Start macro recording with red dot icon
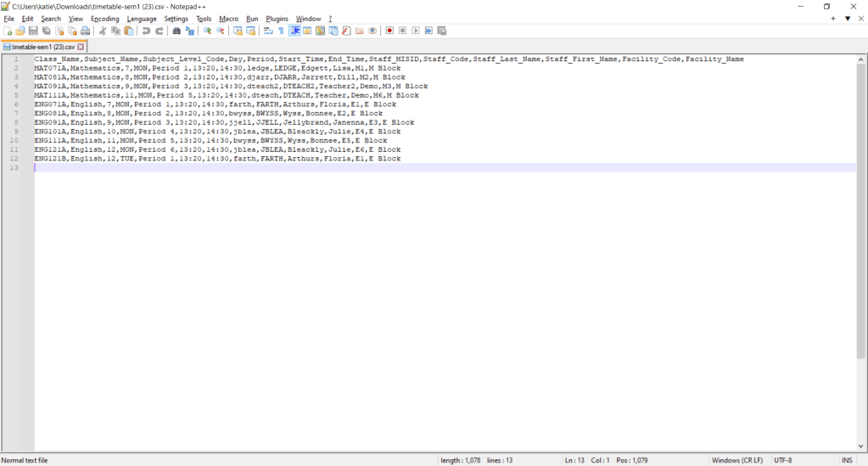Screen dimensions: 868x466 (x=389, y=31)
